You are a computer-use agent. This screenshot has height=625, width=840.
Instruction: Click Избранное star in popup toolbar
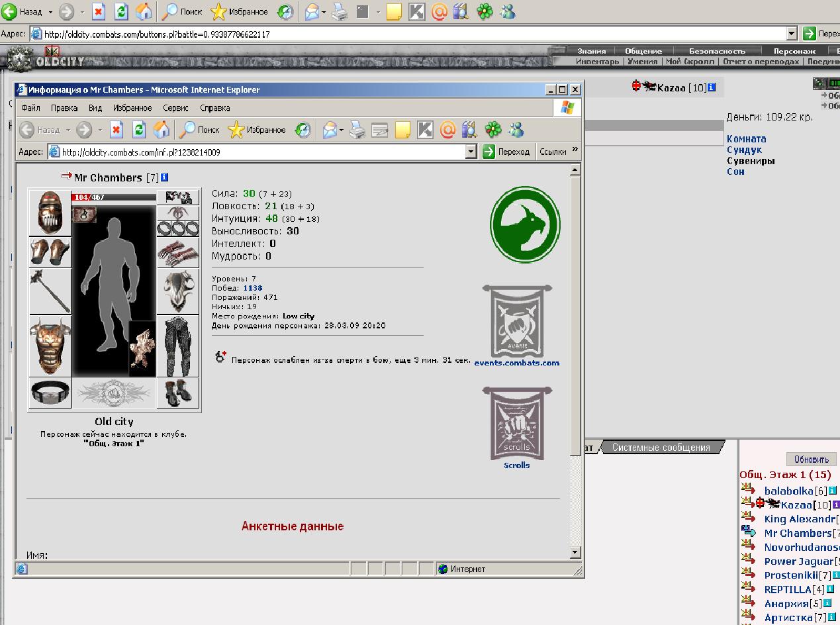pyautogui.click(x=257, y=130)
